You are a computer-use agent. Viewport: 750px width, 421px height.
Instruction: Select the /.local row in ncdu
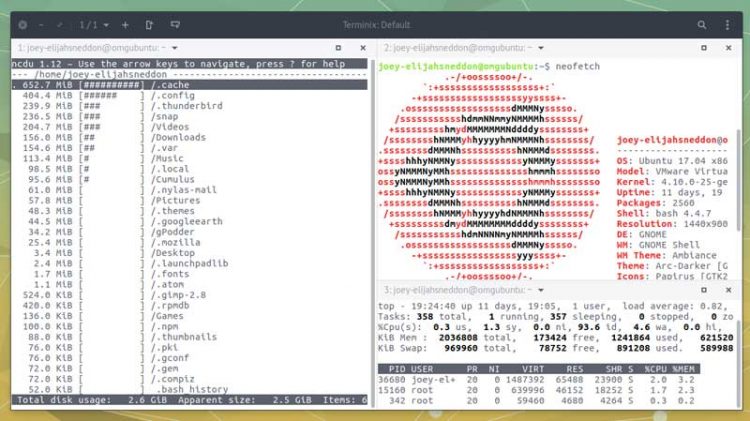point(190,169)
